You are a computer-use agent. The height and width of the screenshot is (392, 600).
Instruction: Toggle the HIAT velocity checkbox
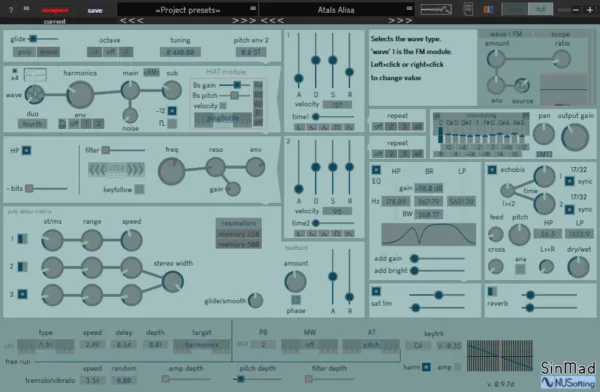[x=223, y=106]
